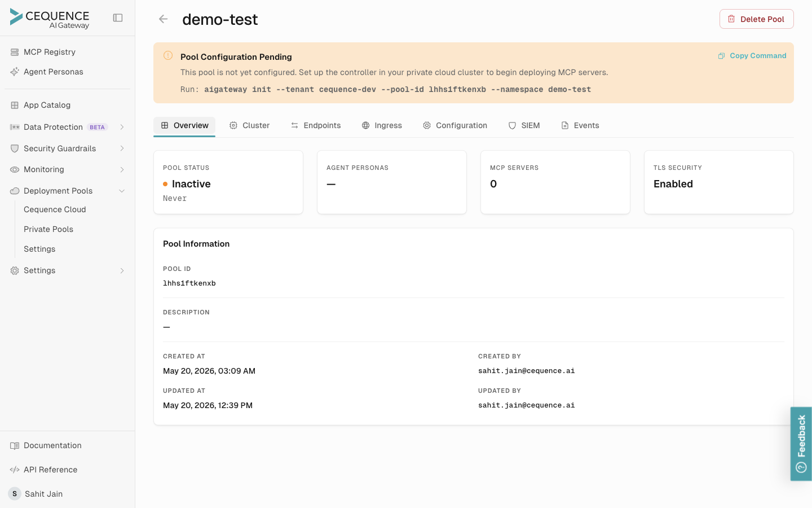
Task: Click the aigateway init command text
Action: pos(398,90)
